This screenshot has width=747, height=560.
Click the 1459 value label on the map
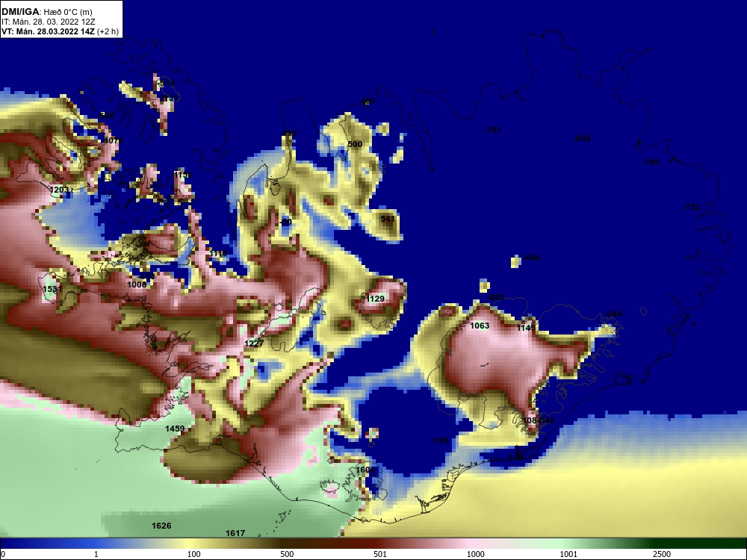175,429
